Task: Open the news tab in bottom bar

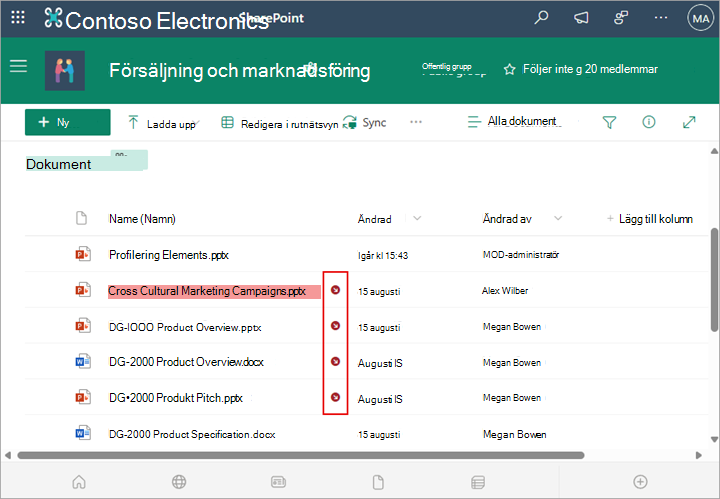Action: [279, 482]
